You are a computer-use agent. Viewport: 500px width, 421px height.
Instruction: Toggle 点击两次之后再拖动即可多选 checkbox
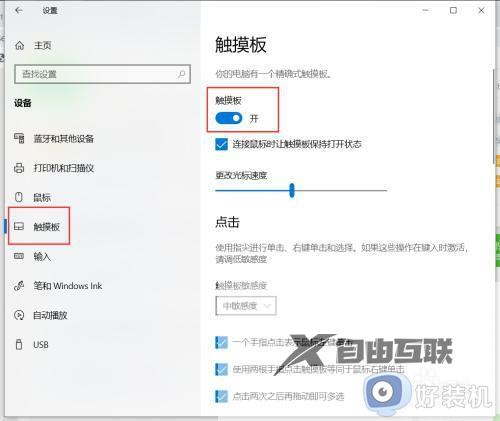click(221, 396)
